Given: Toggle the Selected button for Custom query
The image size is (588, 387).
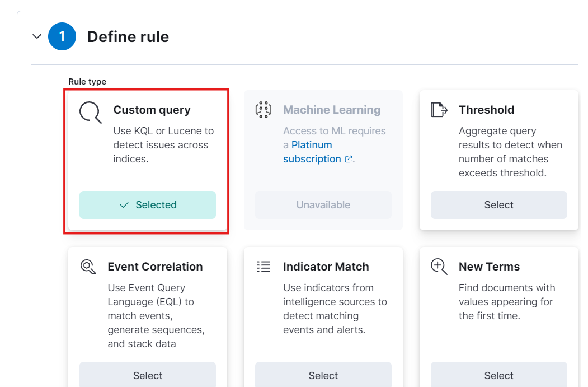Looking at the screenshot, I should point(148,205).
